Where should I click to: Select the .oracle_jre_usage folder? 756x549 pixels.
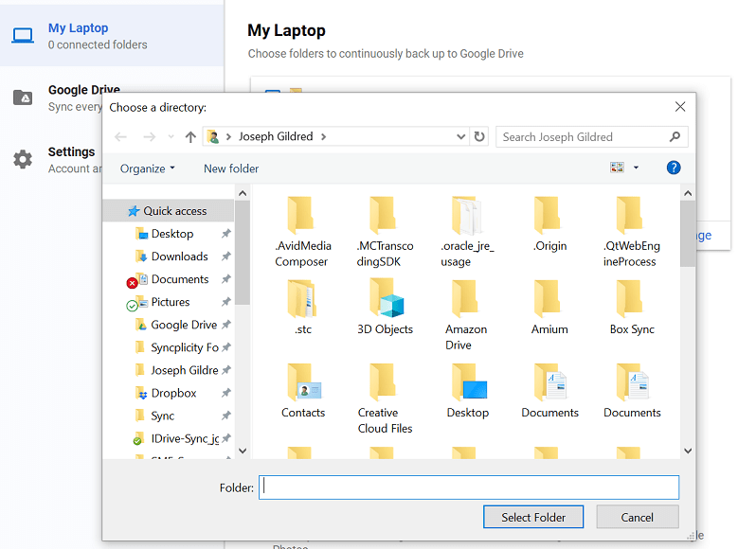pyautogui.click(x=467, y=232)
